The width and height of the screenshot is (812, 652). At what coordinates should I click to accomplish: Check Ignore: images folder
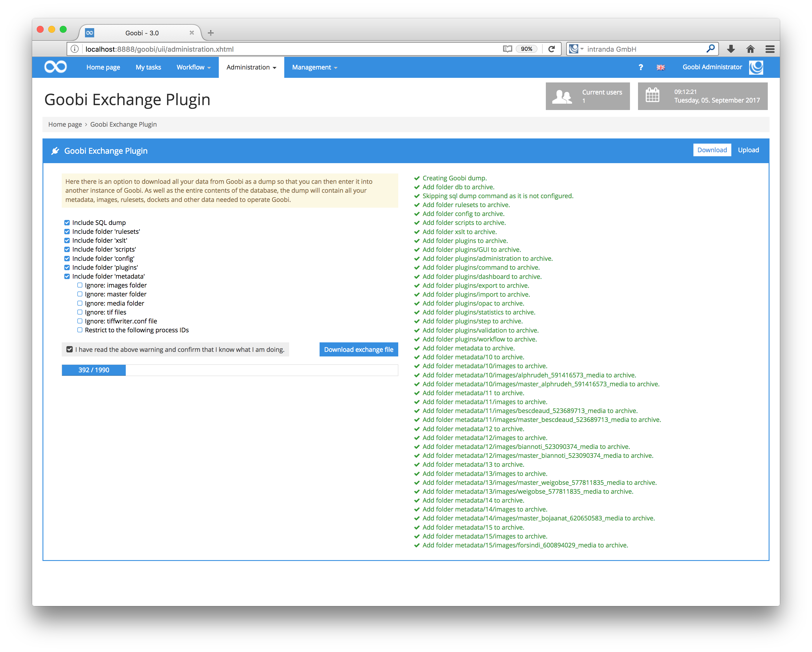coord(80,285)
